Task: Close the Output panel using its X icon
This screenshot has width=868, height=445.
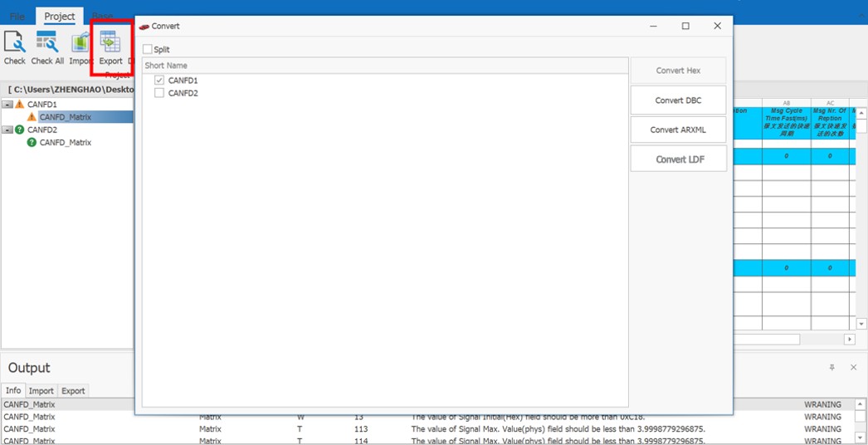Action: click(853, 367)
